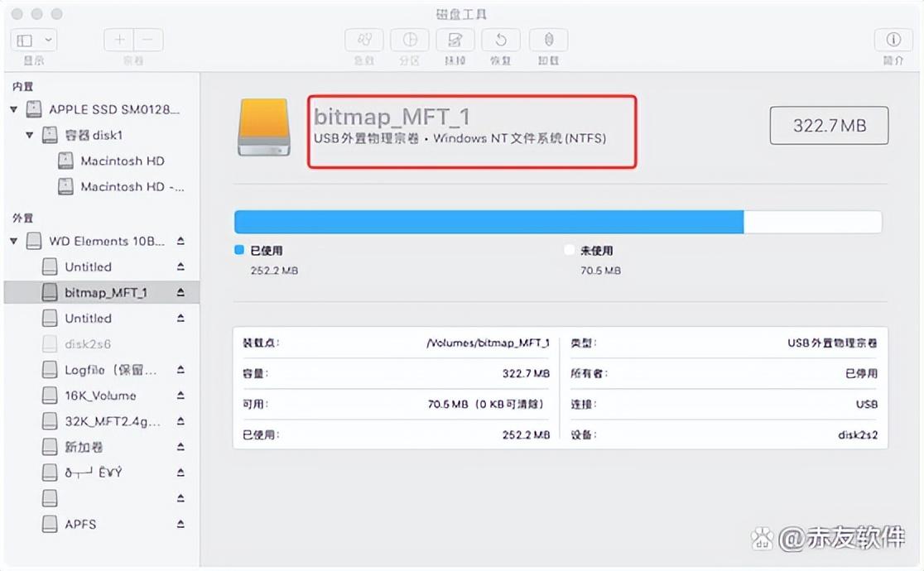Eject the WD Elements 10B drive
924x571 pixels.
point(180,240)
